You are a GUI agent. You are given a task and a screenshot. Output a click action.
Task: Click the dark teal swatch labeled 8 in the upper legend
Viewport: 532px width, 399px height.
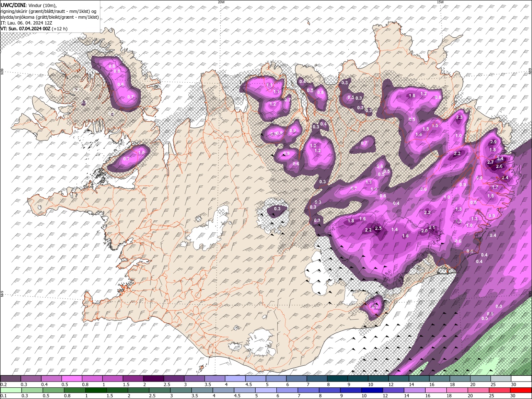(x=337, y=379)
